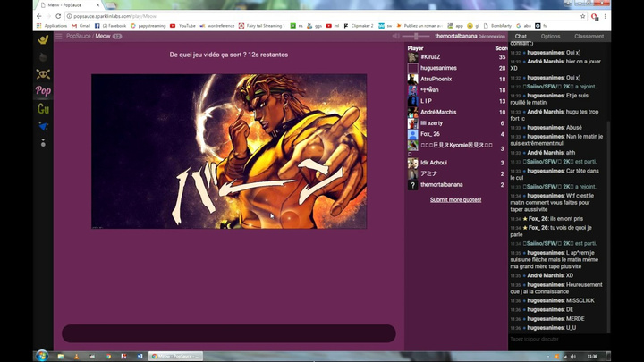The image size is (644, 362).
Task: Open VLC from the taskbar
Action: [x=76, y=357]
